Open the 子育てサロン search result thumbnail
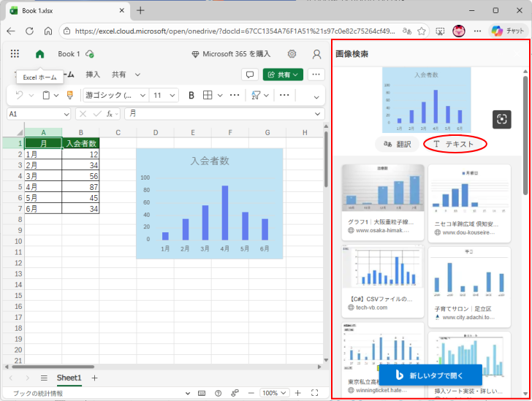The width and height of the screenshot is (532, 401). pos(469,278)
